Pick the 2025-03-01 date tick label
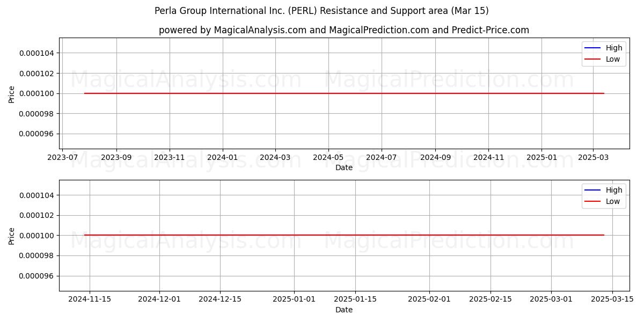 click(551, 299)
